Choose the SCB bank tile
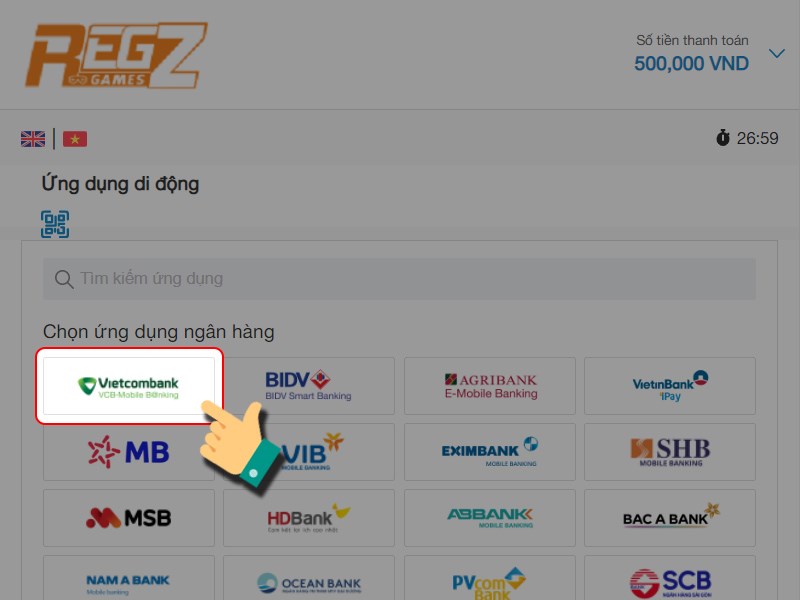This screenshot has height=600, width=800. pyautogui.click(x=670, y=578)
